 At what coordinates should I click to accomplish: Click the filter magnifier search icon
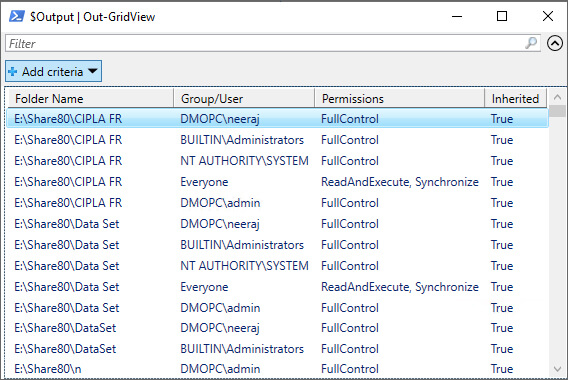[531, 43]
